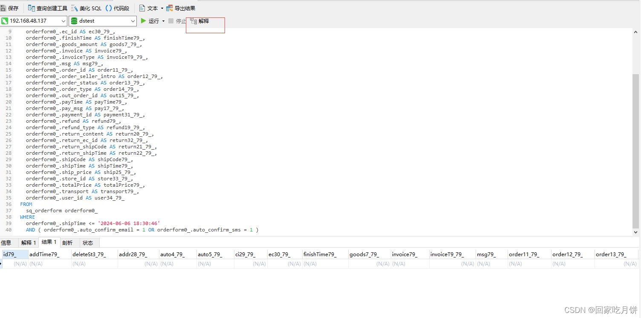Expand the Run (运行) options arrow
Viewport: 644px width, 318px height.
click(163, 21)
